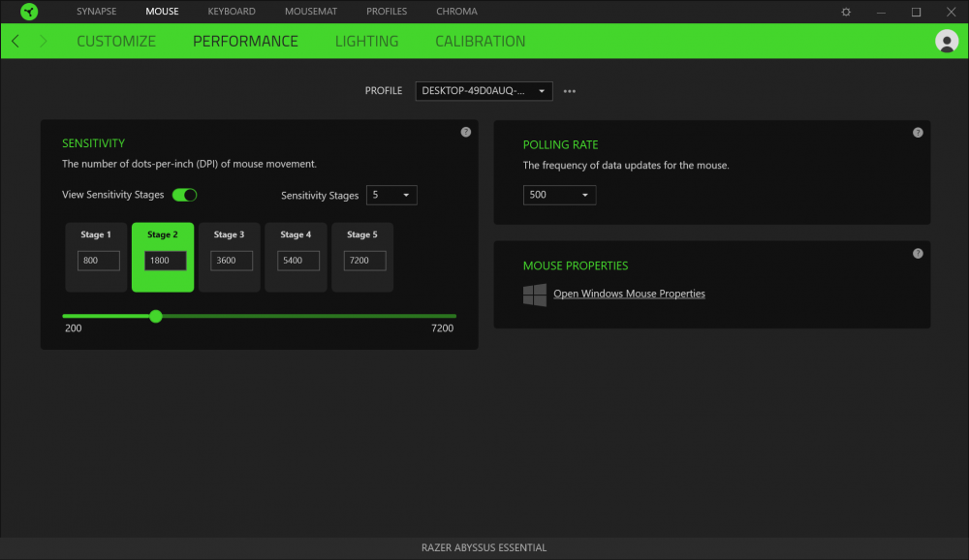Click the Windows logo icon
The image size is (969, 560).
point(535,295)
